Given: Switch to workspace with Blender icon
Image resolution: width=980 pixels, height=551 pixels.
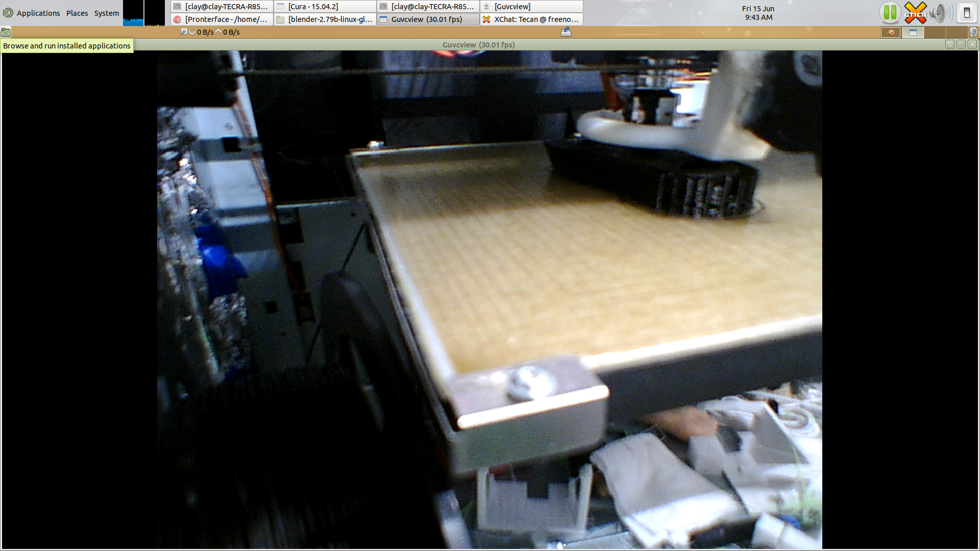Looking at the screenshot, I should [891, 32].
